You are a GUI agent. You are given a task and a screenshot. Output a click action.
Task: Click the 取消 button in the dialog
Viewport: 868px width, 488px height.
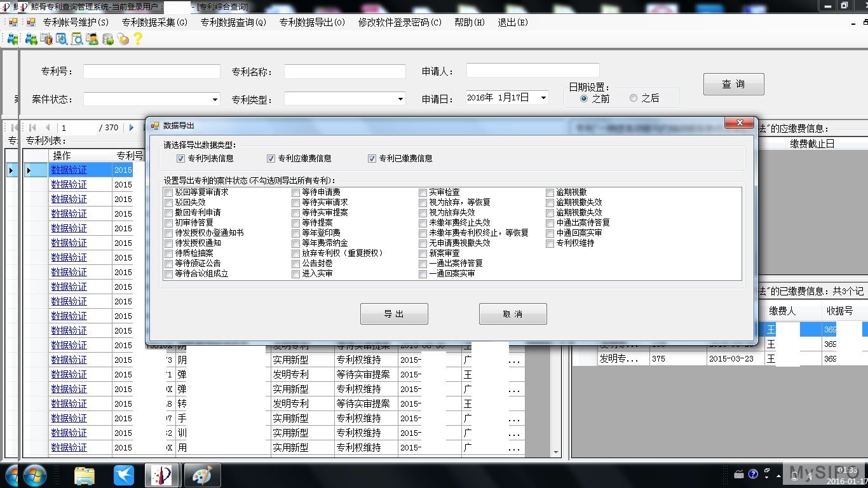tap(512, 314)
